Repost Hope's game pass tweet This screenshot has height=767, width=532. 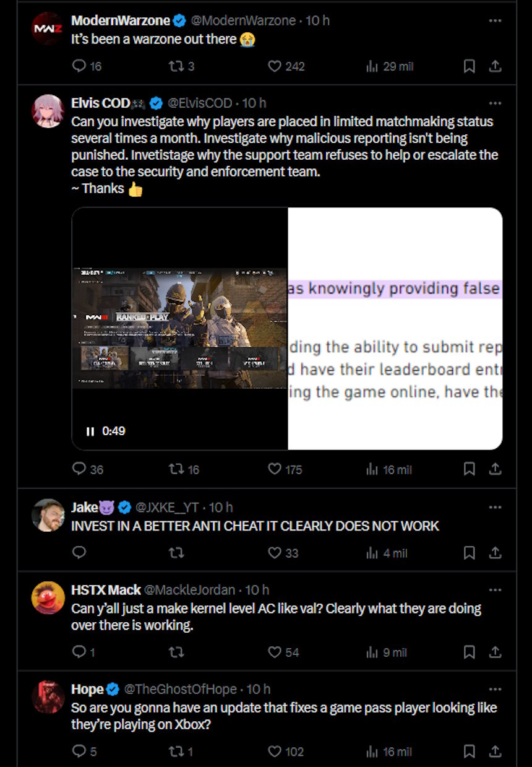[176, 752]
